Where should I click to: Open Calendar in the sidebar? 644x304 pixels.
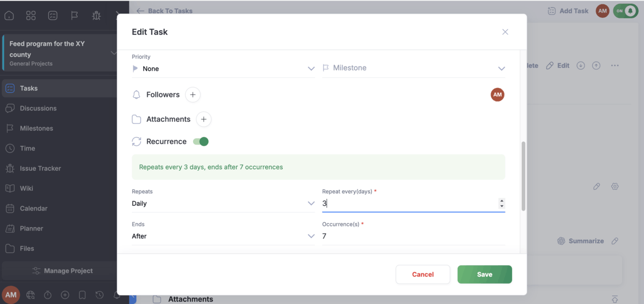(59, 208)
